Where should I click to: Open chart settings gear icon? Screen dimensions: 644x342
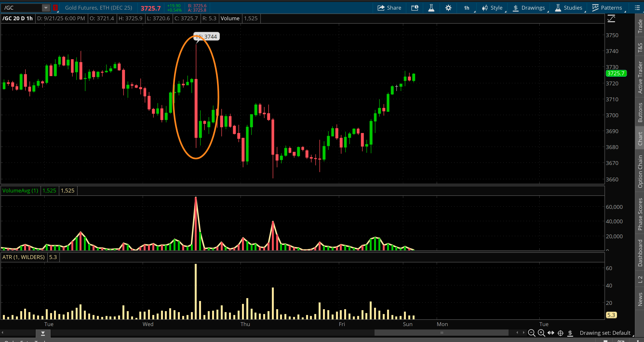pos(448,8)
